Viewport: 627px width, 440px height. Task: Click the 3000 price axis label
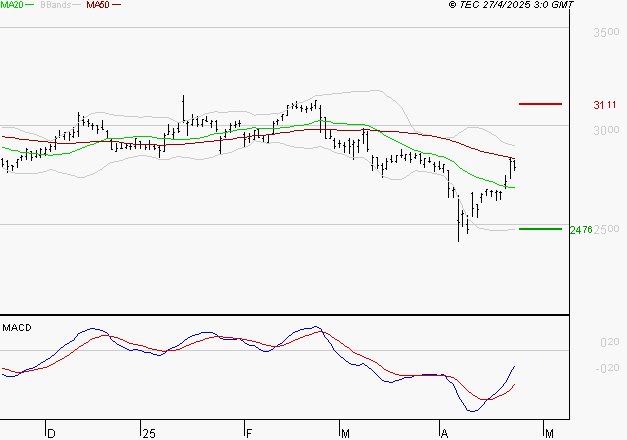[x=605, y=131]
